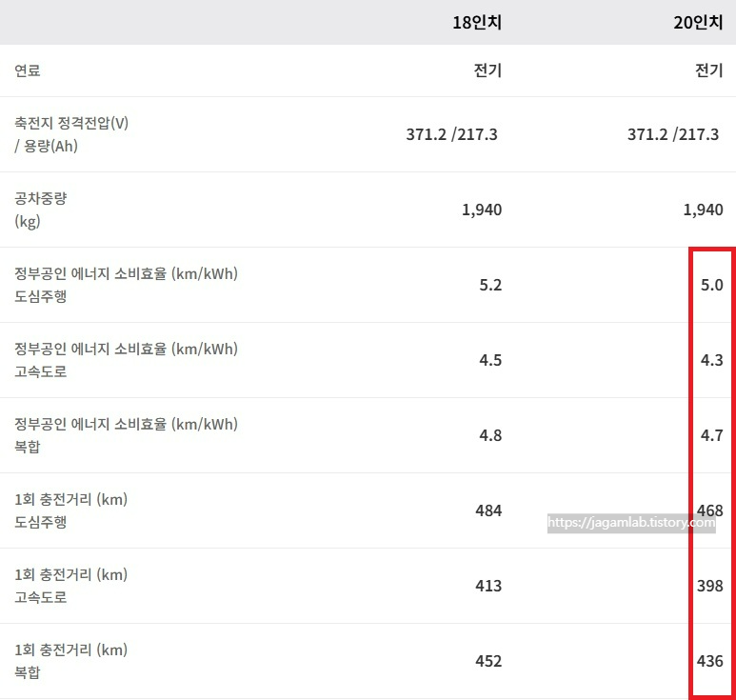Viewport: 736px width, 700px height.
Task: Click the 4.5 efficiency value
Action: pos(490,360)
